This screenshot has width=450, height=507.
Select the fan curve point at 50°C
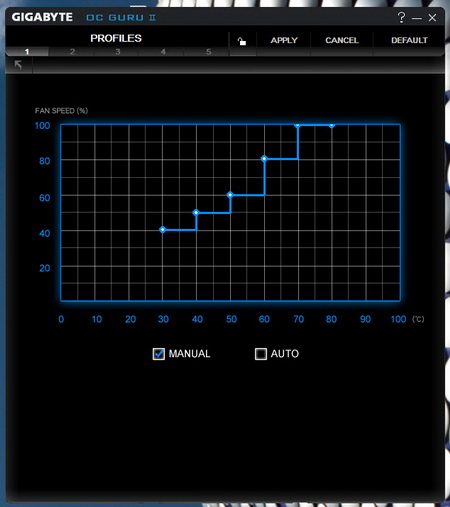coord(230,195)
